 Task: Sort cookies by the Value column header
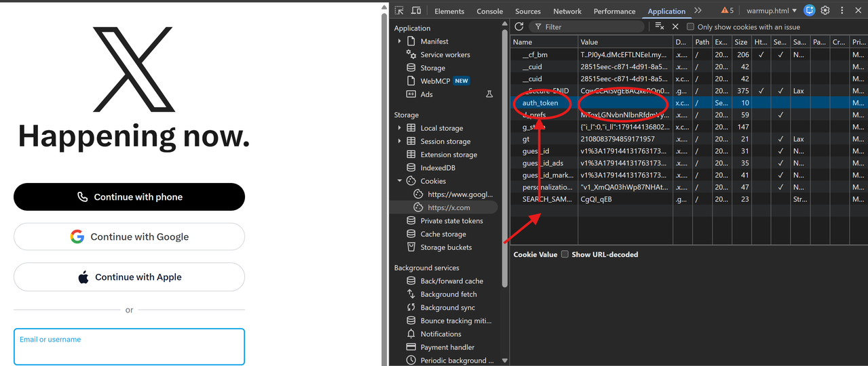626,41
